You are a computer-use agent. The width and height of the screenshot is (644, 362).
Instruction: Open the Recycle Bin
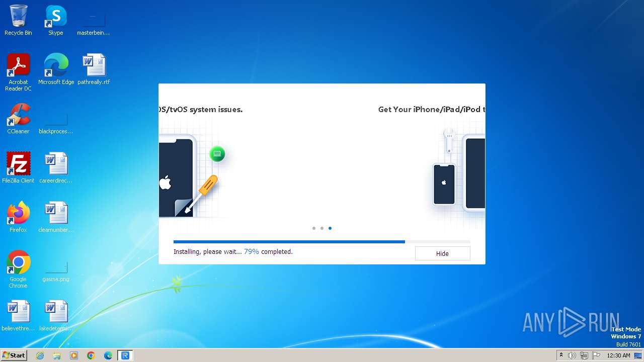pyautogui.click(x=18, y=20)
